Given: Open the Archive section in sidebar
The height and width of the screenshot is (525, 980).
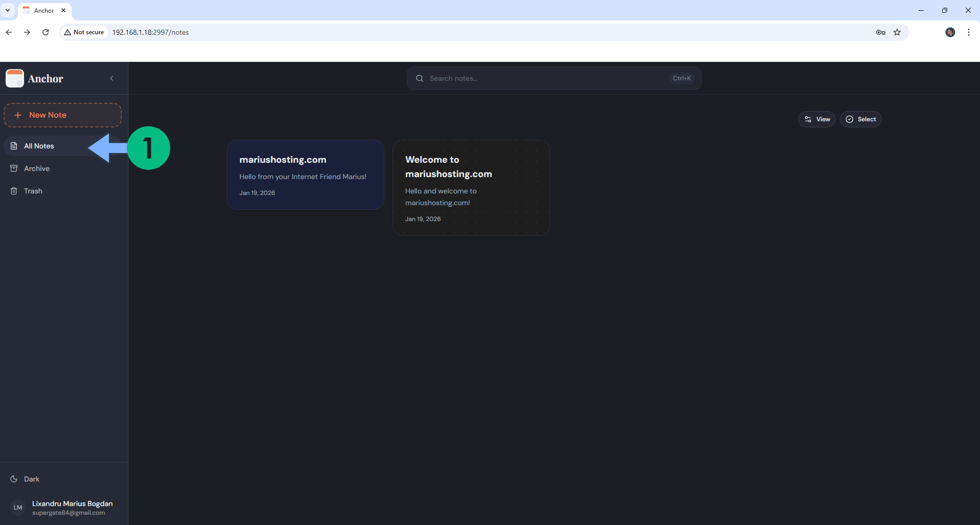Looking at the screenshot, I should click(x=36, y=168).
